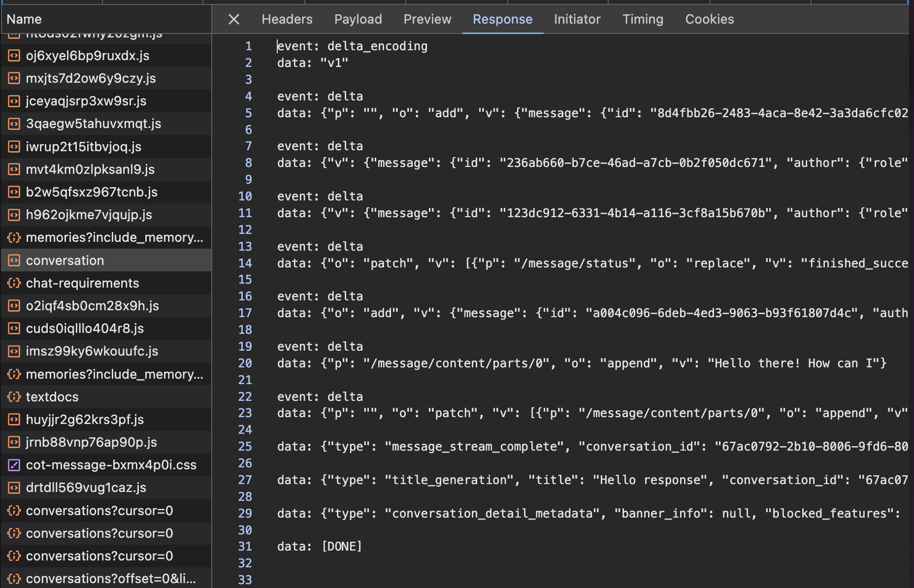Open the Preview tab

(x=427, y=19)
